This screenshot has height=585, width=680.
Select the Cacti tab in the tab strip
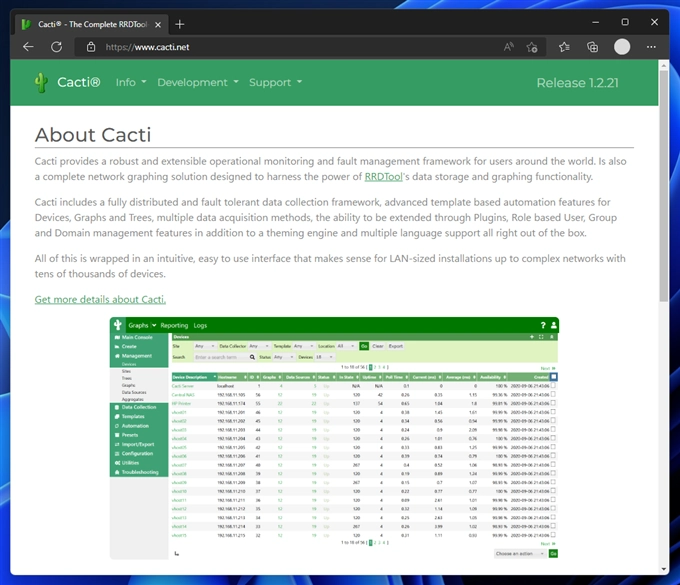coord(92,25)
